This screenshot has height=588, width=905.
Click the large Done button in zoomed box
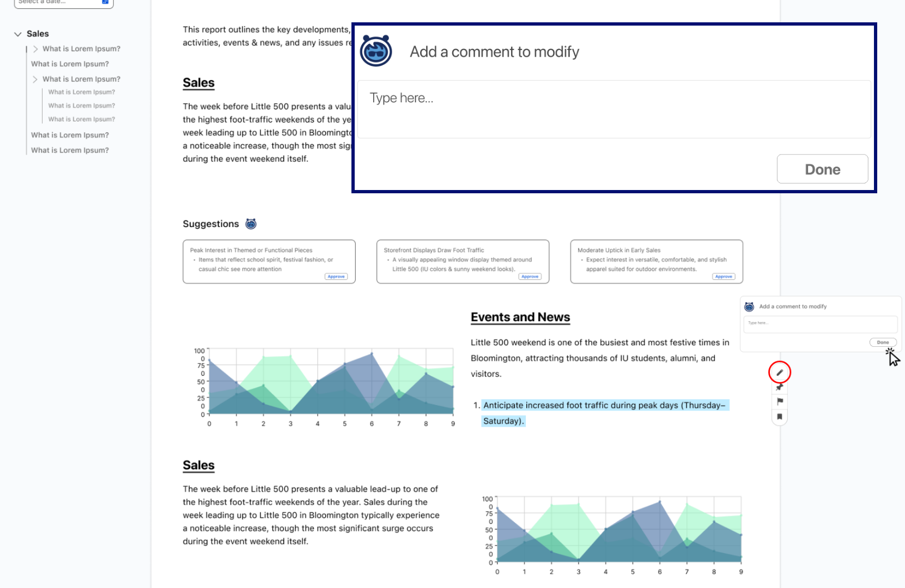822,169
